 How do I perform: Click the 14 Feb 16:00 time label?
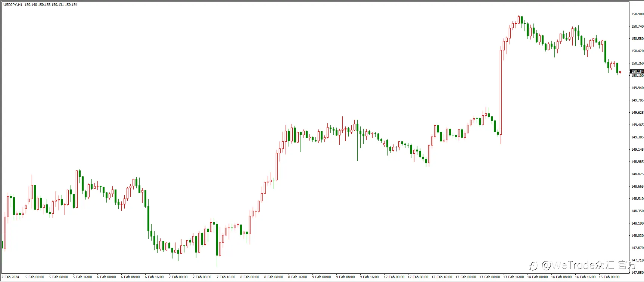[x=585, y=277]
